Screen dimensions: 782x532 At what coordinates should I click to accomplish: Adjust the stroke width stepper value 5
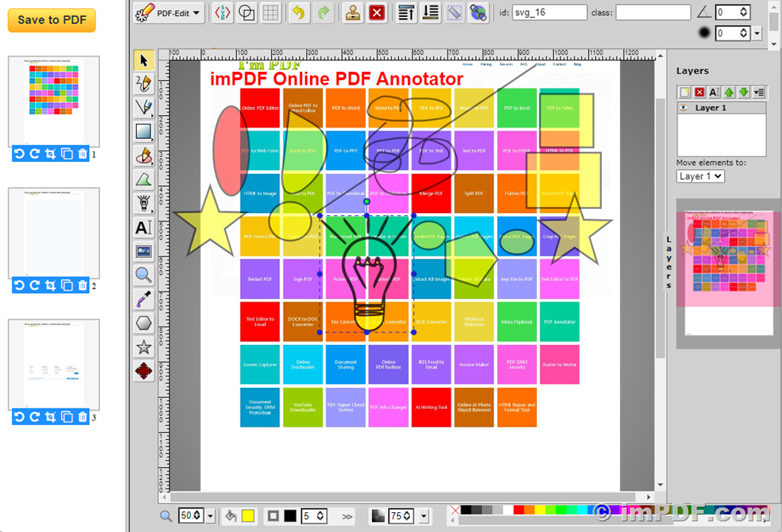[321, 516]
